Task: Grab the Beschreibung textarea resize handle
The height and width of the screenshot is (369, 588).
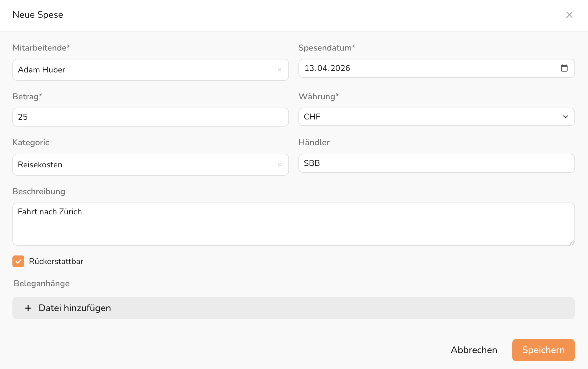Action: [x=572, y=242]
